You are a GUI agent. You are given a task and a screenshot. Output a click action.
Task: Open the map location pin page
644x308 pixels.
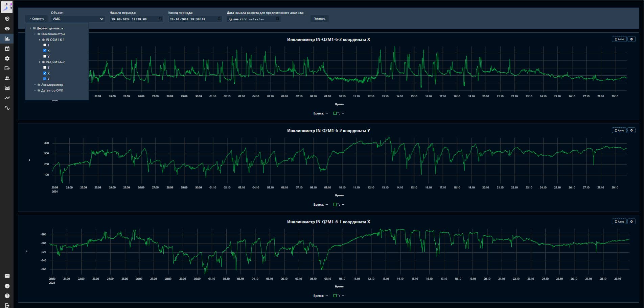click(7, 19)
